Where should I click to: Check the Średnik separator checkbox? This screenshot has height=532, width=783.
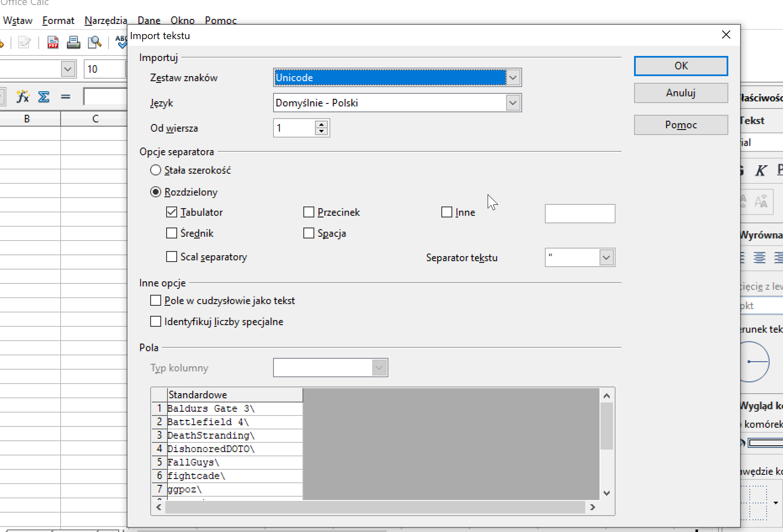pos(172,233)
